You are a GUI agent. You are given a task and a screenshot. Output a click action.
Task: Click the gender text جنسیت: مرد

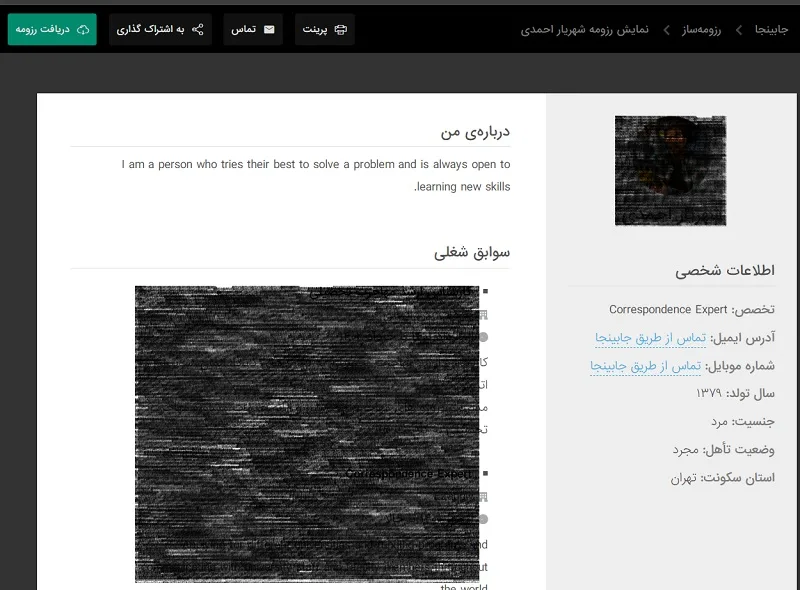[743, 422]
